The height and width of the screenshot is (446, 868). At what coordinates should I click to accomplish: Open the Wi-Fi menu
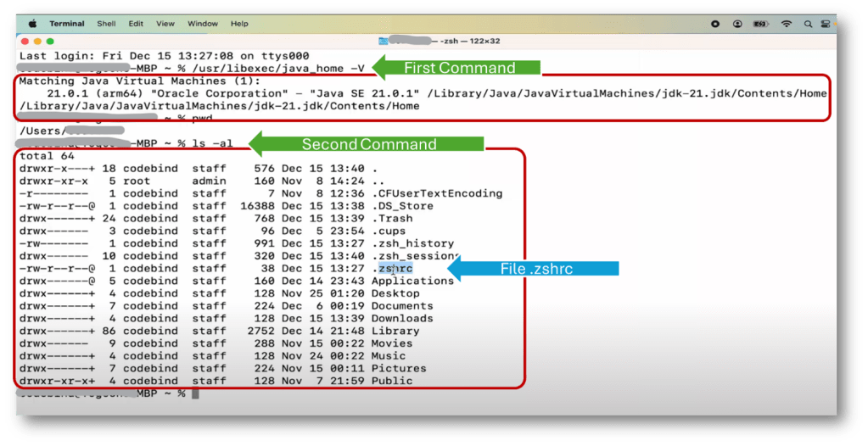(787, 24)
